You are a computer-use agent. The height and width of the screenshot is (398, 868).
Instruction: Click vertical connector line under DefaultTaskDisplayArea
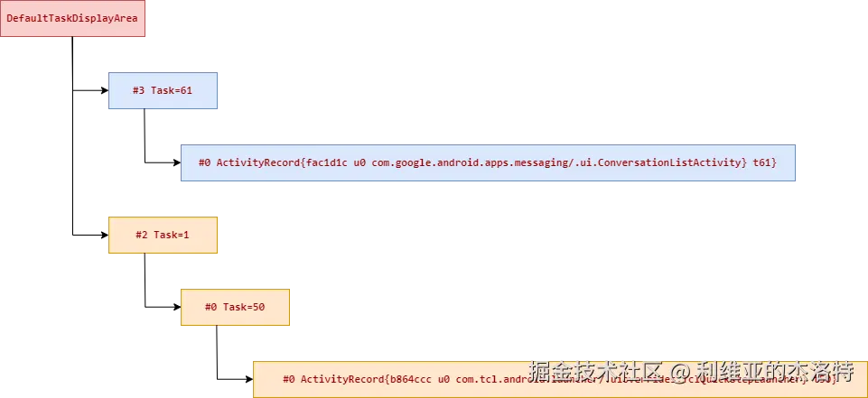point(72,135)
